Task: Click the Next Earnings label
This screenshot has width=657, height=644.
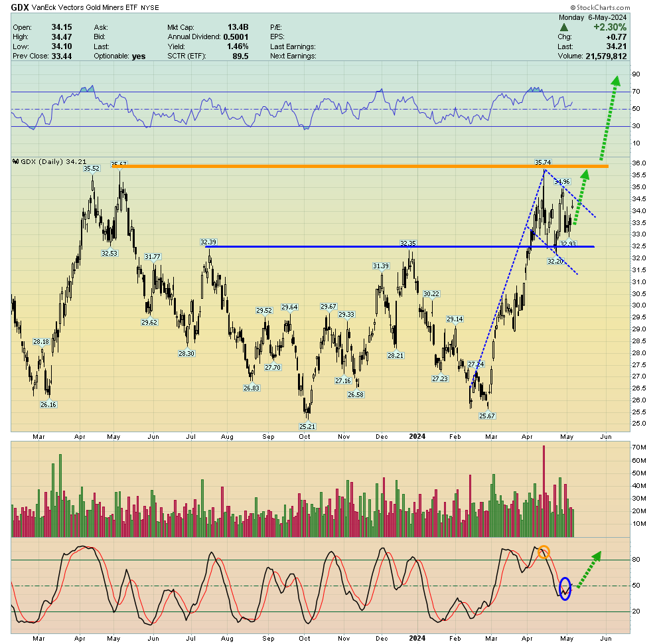Action: point(293,56)
